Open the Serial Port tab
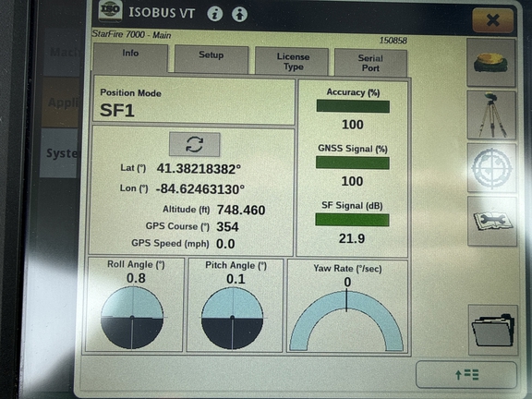 pos(370,63)
